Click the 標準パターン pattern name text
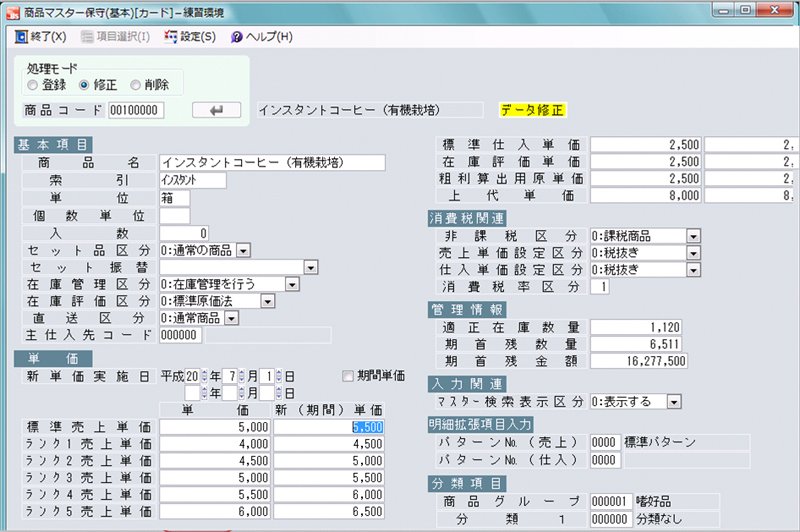This screenshot has height=532, width=800. coord(660,442)
